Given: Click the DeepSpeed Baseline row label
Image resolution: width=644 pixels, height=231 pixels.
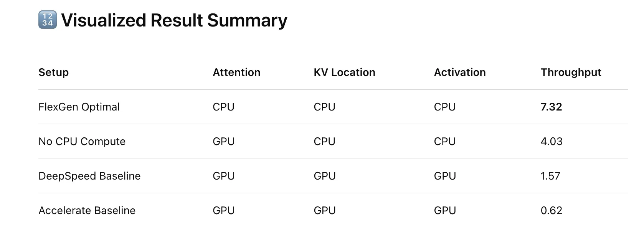Looking at the screenshot, I should (x=89, y=176).
